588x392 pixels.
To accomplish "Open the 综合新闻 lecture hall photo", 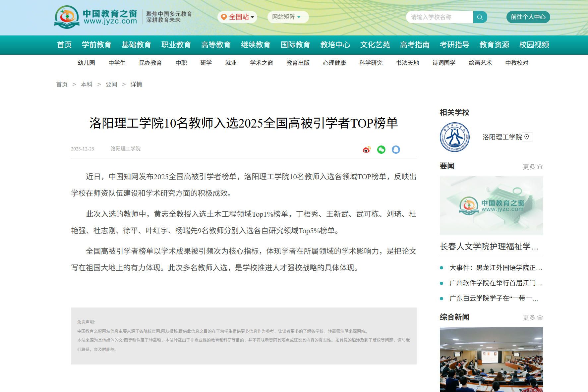I will [x=491, y=359].
